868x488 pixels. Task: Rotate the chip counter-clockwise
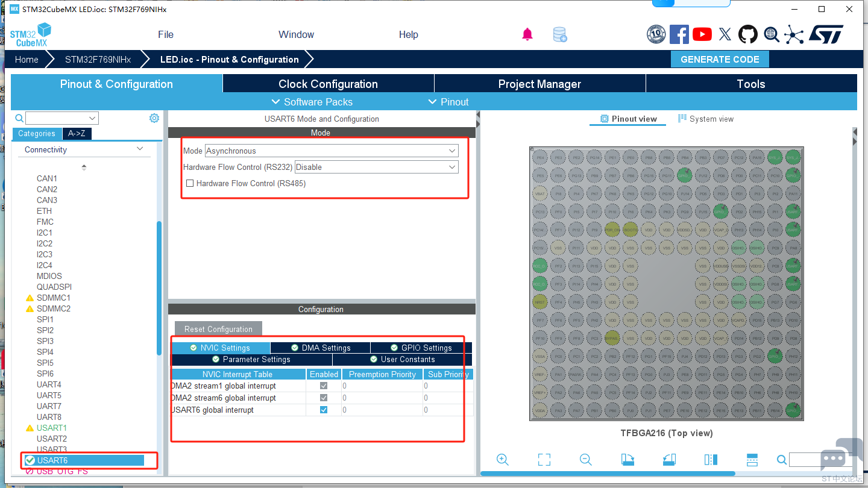(669, 460)
